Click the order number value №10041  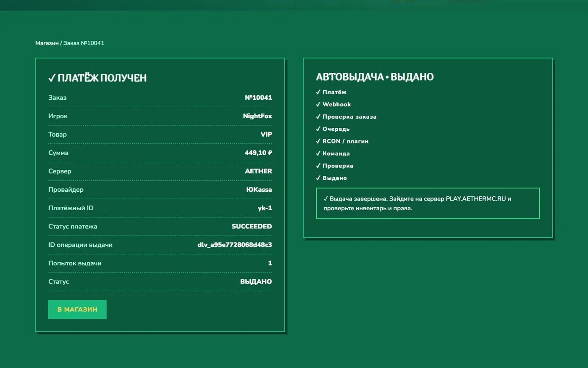coord(258,98)
